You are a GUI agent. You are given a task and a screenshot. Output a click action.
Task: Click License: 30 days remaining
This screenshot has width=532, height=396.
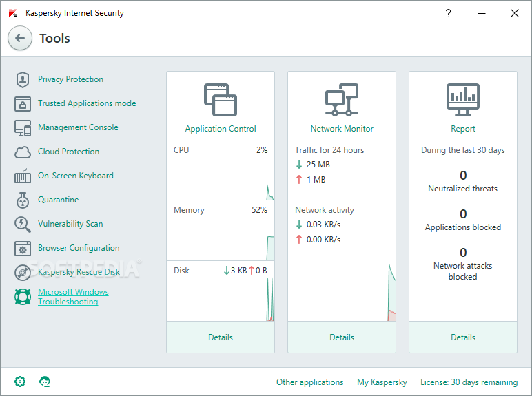point(469,382)
